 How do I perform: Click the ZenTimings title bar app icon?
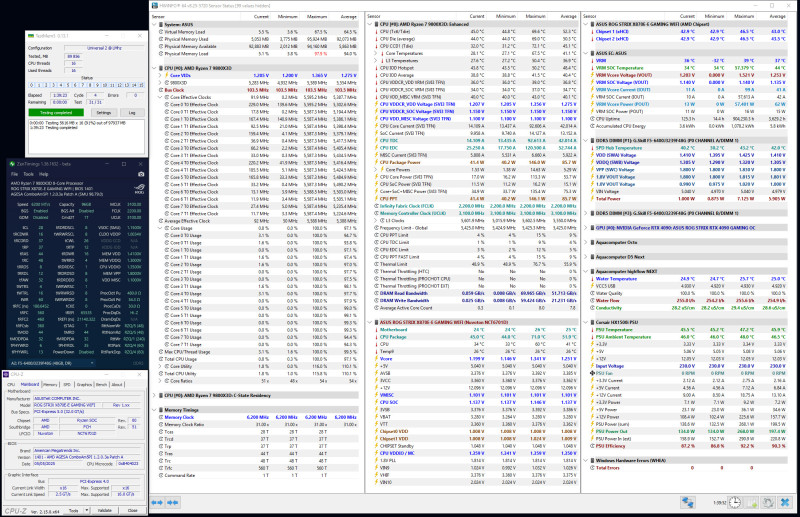[x=12, y=164]
